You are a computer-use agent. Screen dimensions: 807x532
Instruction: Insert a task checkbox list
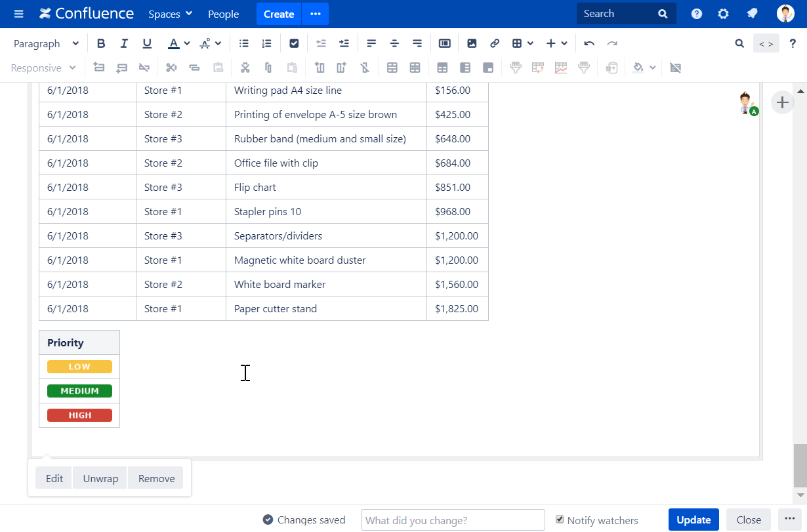point(294,43)
